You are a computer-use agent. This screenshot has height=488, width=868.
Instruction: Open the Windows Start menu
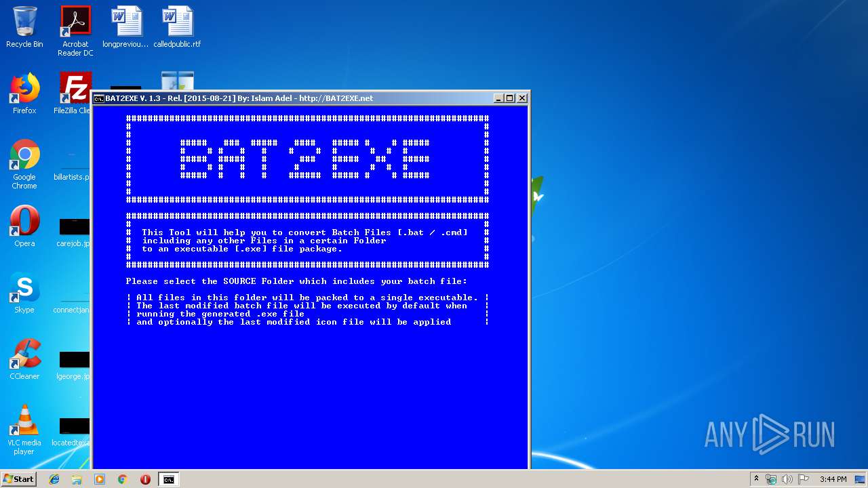tap(19, 479)
